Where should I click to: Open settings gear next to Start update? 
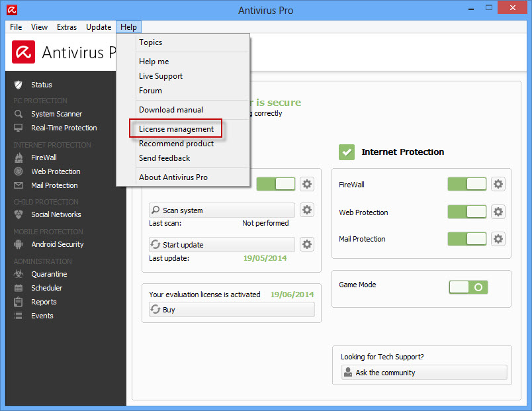click(307, 244)
